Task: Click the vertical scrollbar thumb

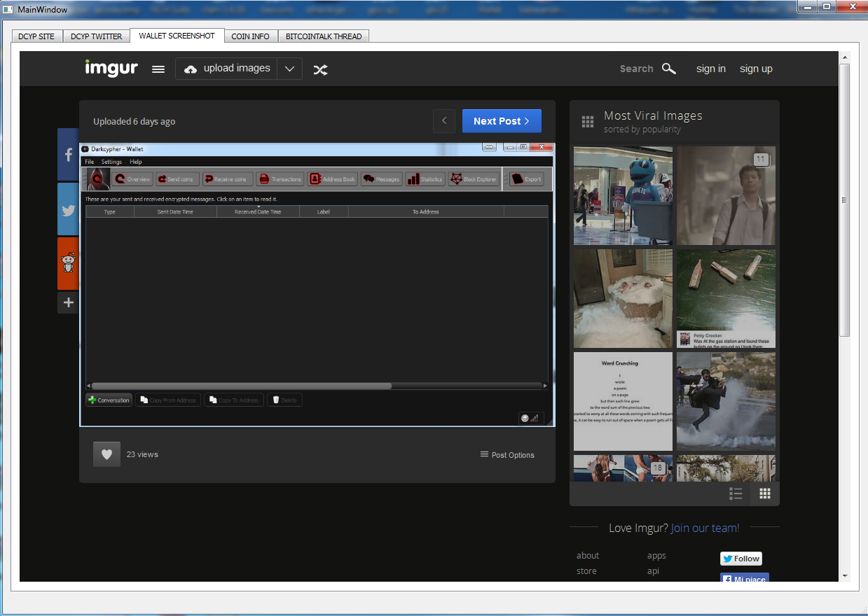Action: pos(845,200)
